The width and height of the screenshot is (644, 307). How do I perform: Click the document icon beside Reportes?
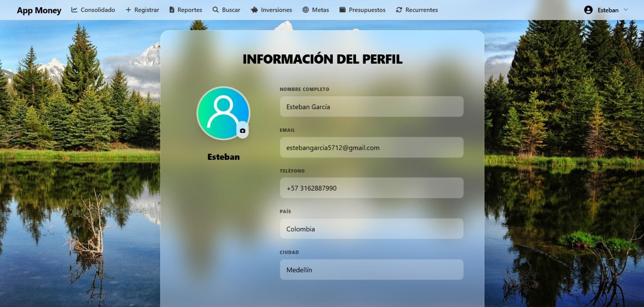click(x=172, y=10)
